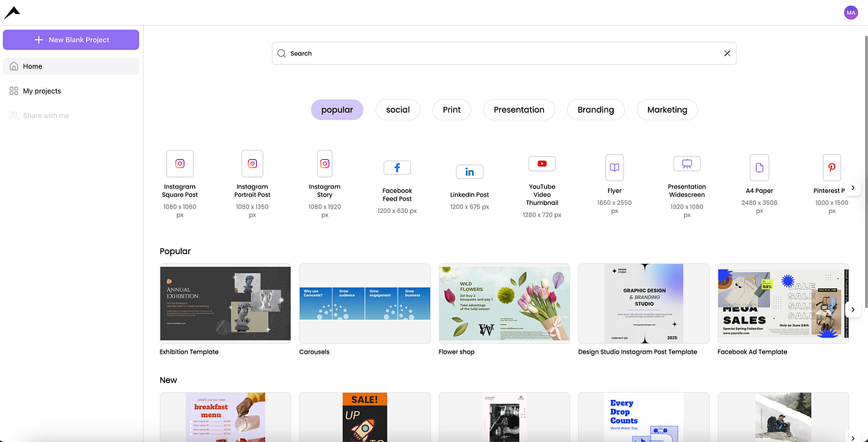The width and height of the screenshot is (868, 442).
Task: Click the Exhibition Template label
Action: (x=189, y=351)
